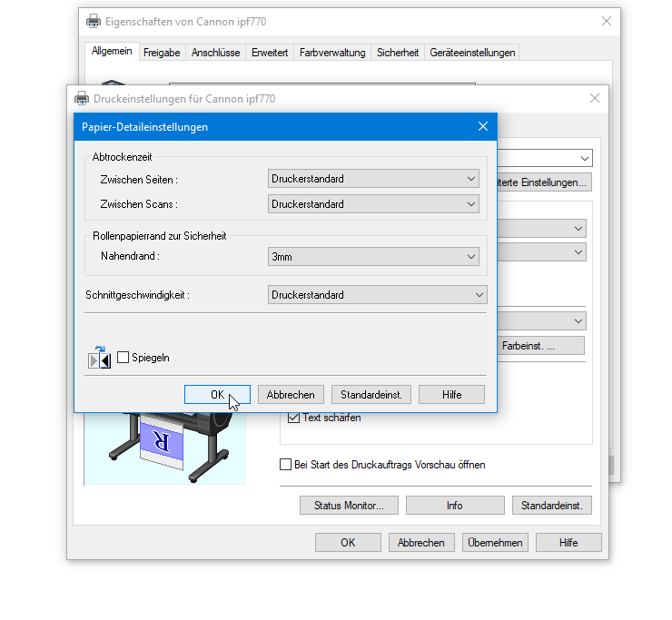The image size is (672, 620).
Task: Click the mirror icon next to Spiegeln
Action: tap(99, 358)
